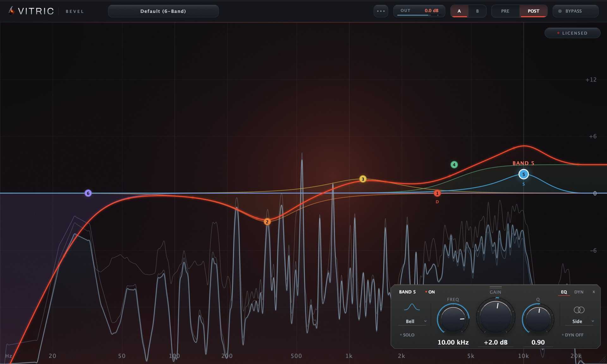Click the -6 dB scale label
This screenshot has width=607, height=364.
(593, 251)
